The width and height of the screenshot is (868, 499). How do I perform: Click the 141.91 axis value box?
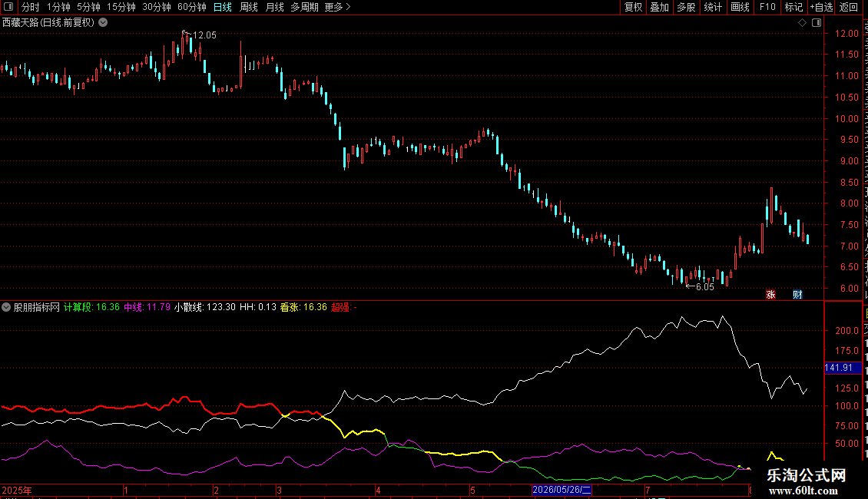842,368
